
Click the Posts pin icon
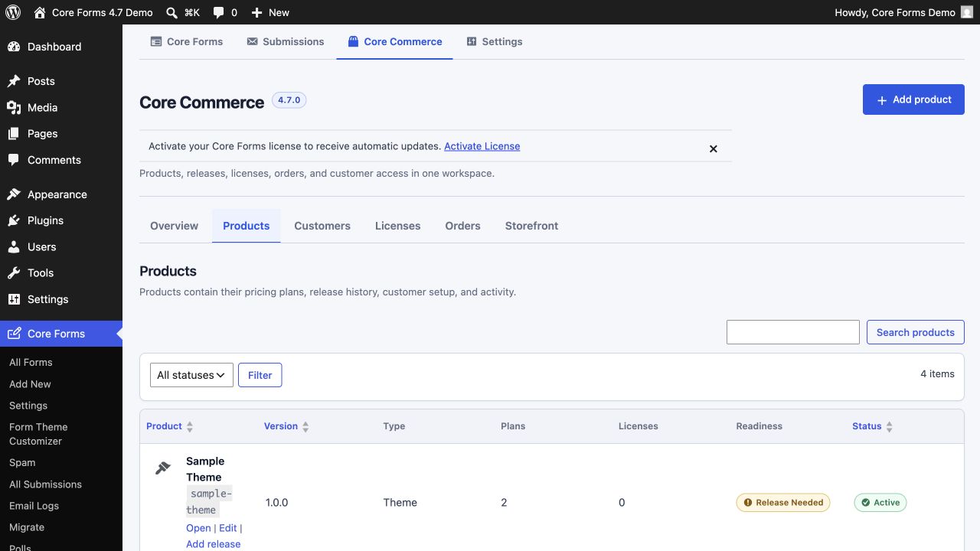[14, 81]
